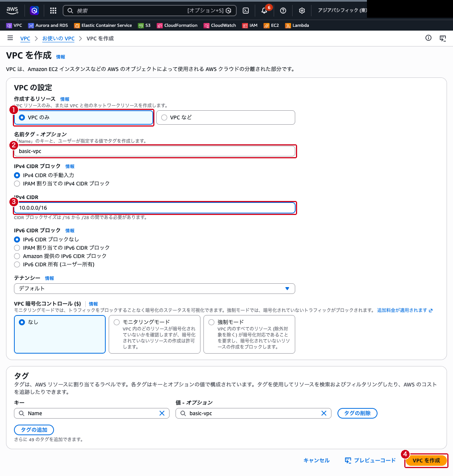The image size is (453, 476).
Task: Open info link for IPv4 CIDR block
Action: (70, 166)
